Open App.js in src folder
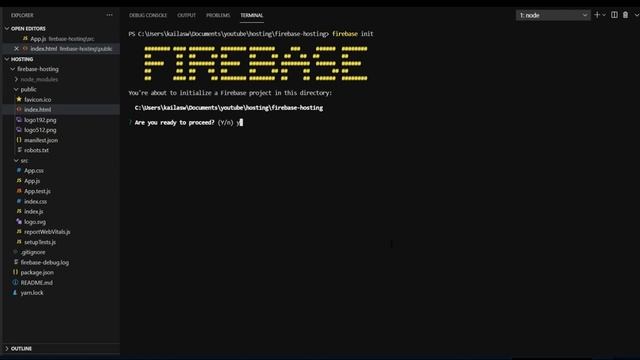The image size is (640, 360). click(32, 181)
